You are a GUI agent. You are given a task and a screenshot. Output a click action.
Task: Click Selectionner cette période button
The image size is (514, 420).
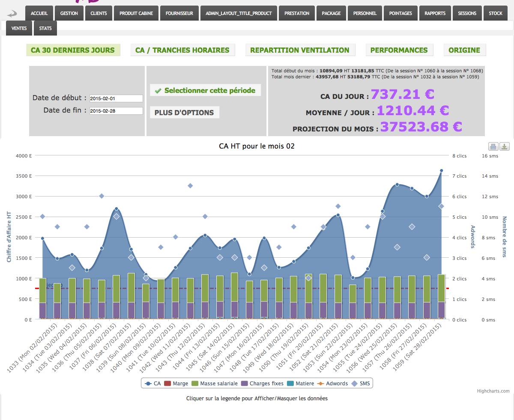tap(205, 90)
